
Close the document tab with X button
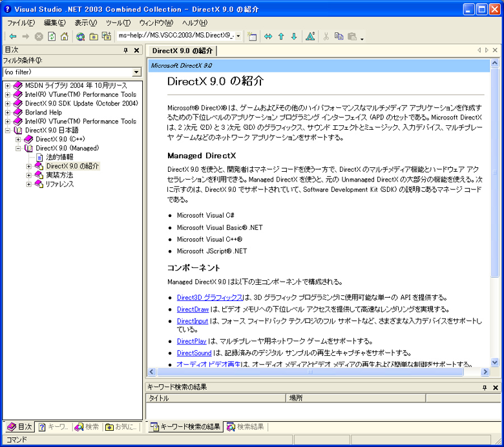point(495,50)
